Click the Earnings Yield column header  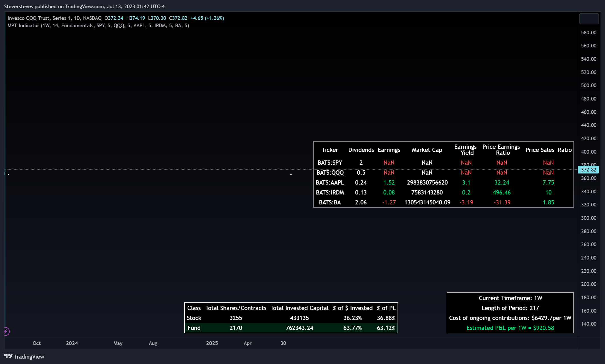[465, 150]
